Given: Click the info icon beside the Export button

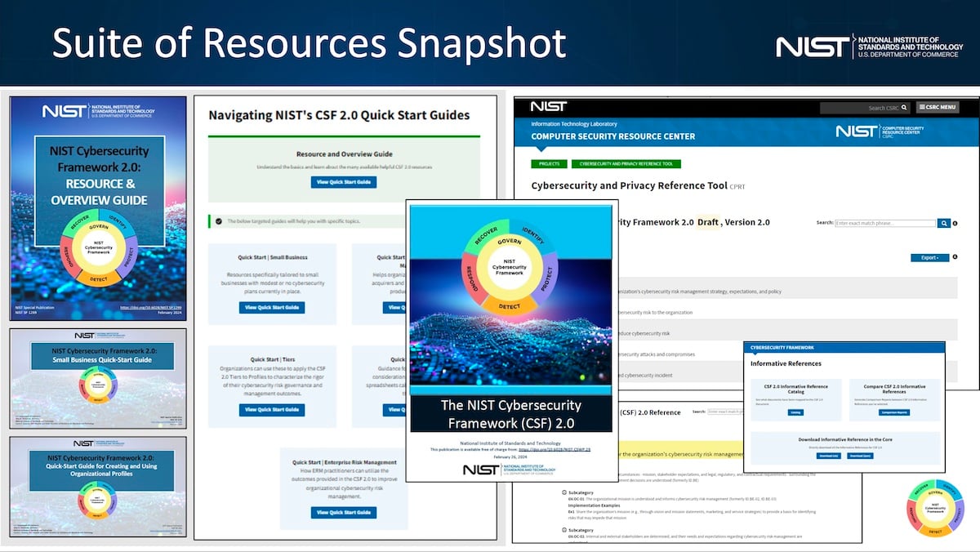Looking at the screenshot, I should [x=955, y=257].
